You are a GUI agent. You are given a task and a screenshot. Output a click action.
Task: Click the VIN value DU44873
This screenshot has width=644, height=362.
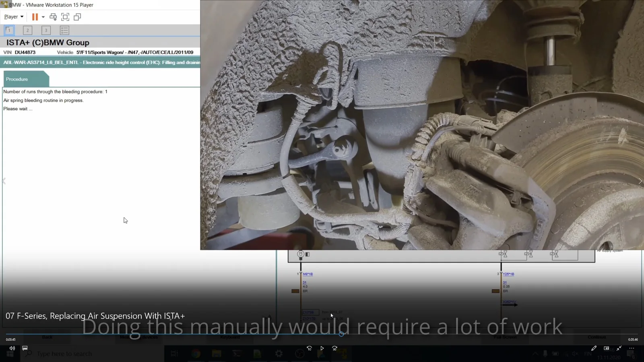[25, 52]
